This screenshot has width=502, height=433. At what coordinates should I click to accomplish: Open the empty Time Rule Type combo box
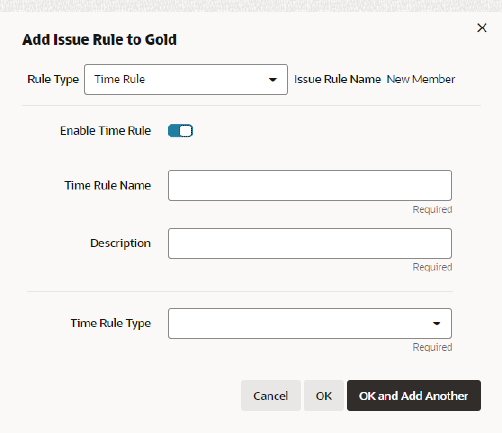310,323
